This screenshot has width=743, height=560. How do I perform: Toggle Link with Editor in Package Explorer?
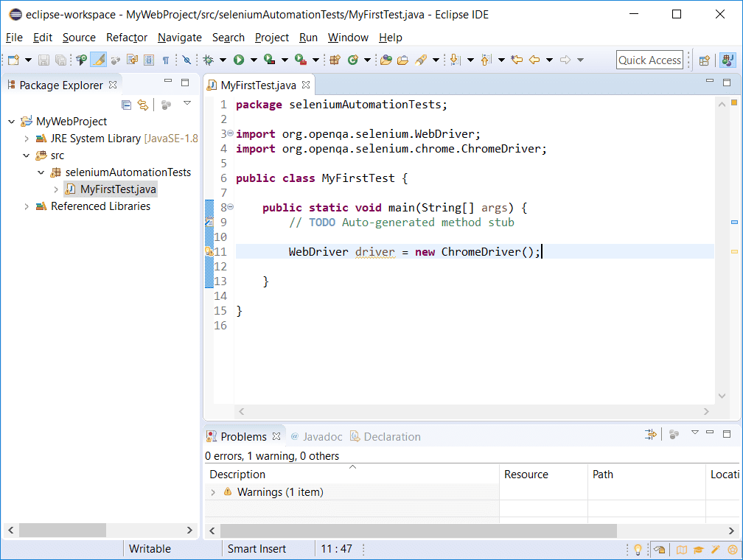(143, 105)
